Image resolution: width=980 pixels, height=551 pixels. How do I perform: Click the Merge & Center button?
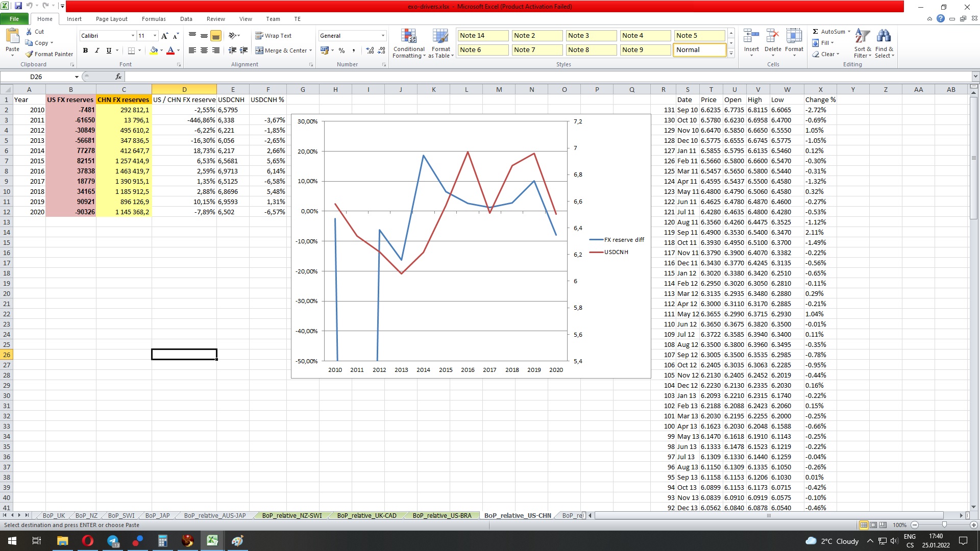[x=281, y=51]
